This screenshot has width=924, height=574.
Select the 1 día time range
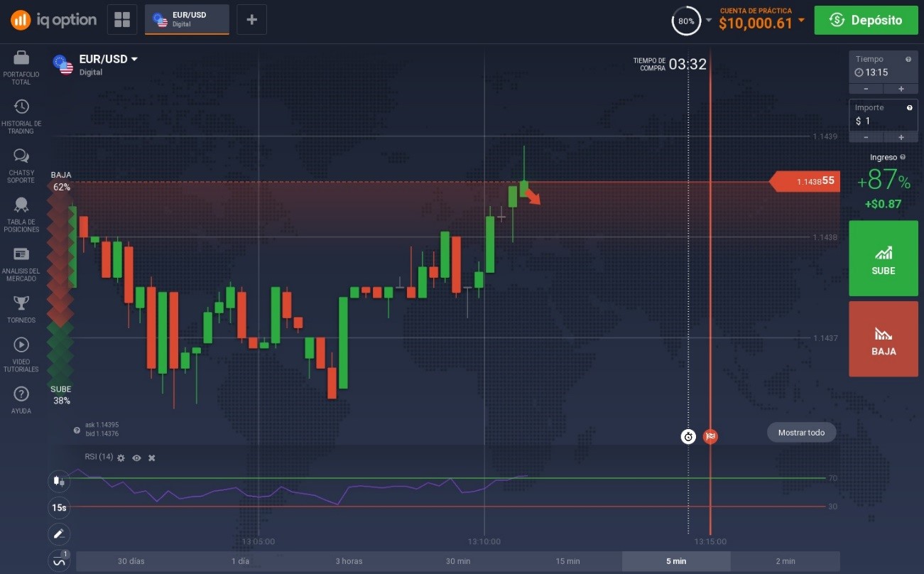[x=240, y=561]
